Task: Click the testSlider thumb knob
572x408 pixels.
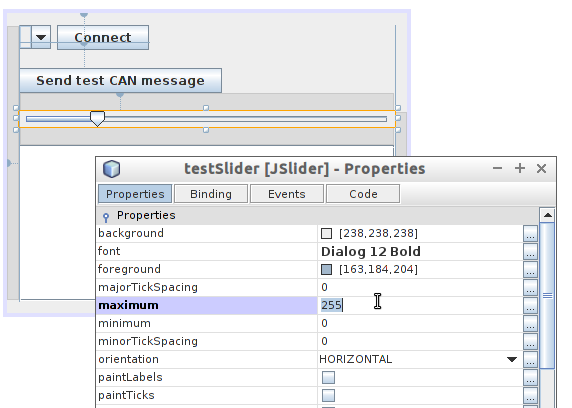Action: coord(97,119)
